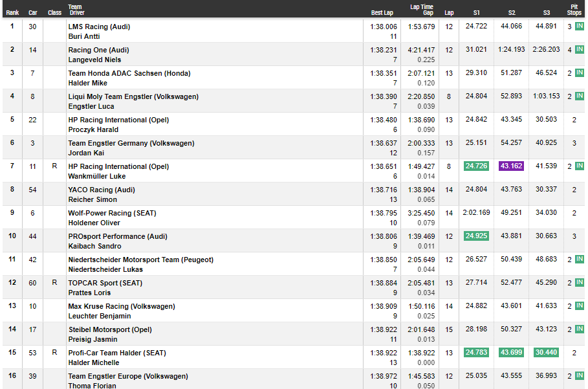Click class R in Prattes Loris' row
The width and height of the screenshot is (588, 389).
[x=54, y=282]
